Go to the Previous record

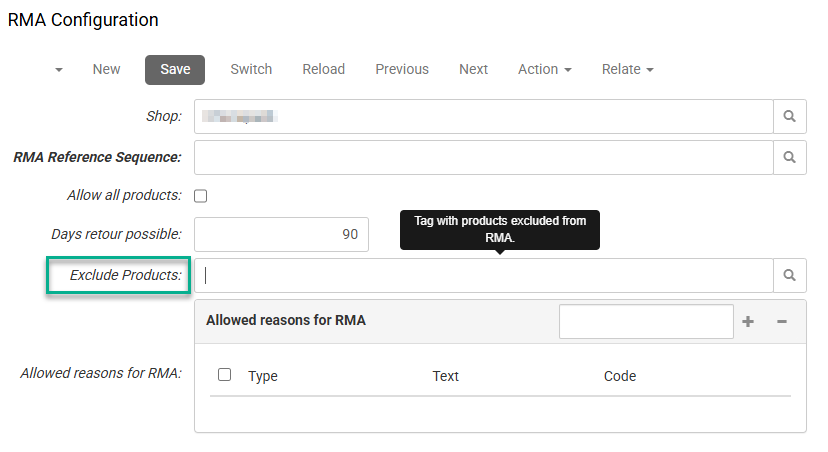[x=402, y=69]
